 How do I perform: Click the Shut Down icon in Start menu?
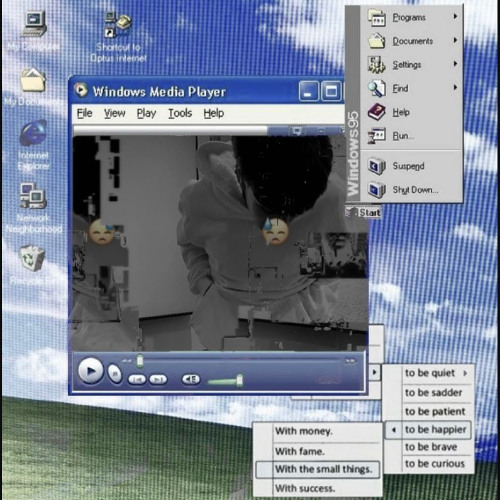[x=377, y=190]
